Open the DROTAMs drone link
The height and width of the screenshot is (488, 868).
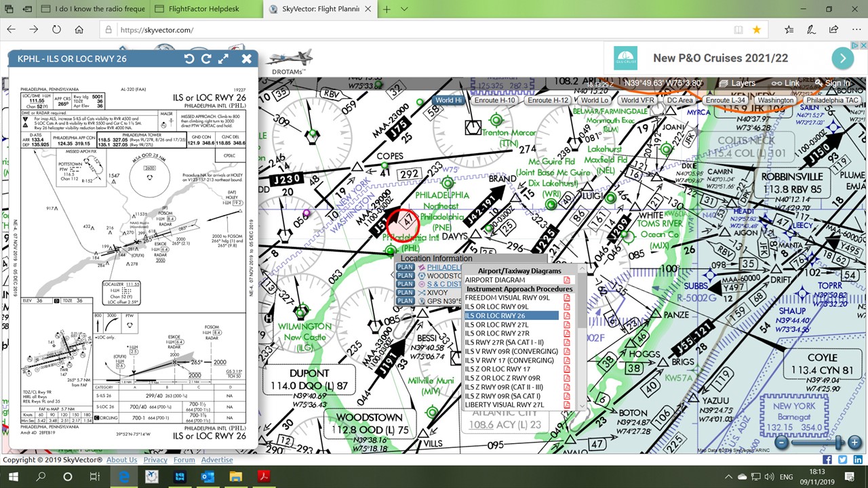click(x=290, y=62)
